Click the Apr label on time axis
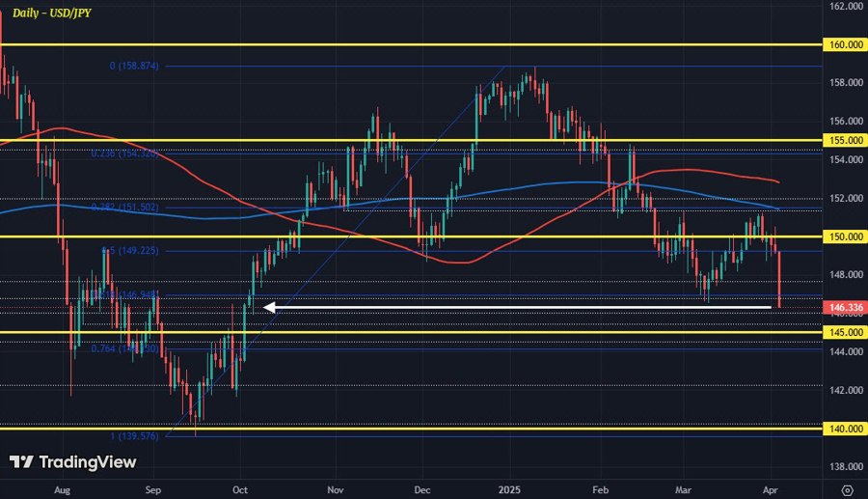 [x=771, y=490]
